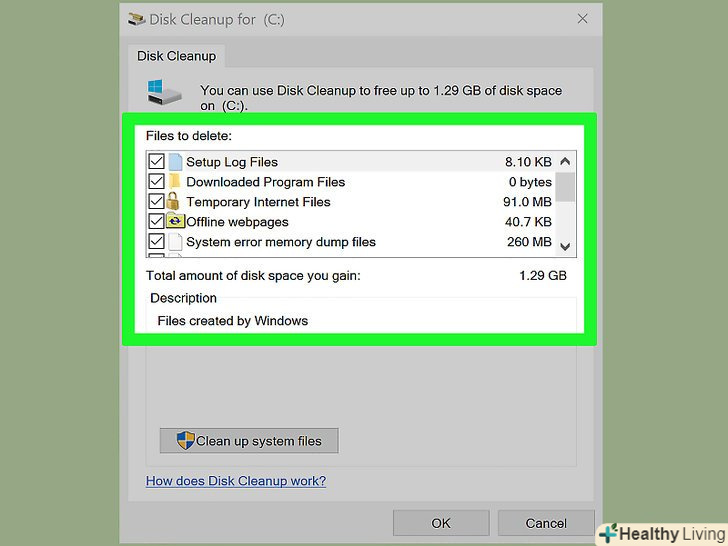Select the Setup Log Files row label

pos(232,162)
